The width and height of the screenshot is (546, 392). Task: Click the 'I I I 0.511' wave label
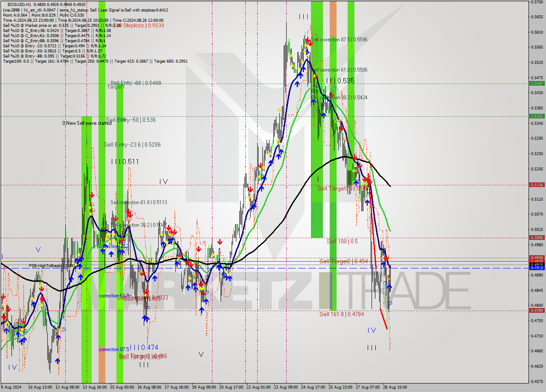pyautogui.click(x=125, y=161)
